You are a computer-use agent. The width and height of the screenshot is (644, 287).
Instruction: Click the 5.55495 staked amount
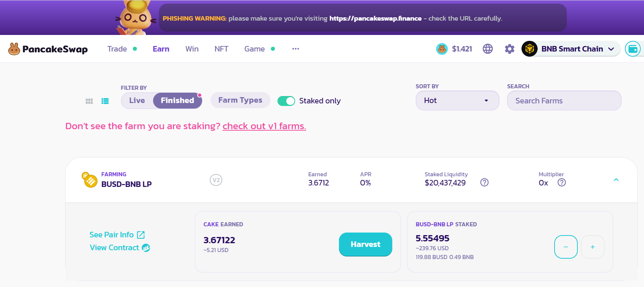pyautogui.click(x=432, y=238)
